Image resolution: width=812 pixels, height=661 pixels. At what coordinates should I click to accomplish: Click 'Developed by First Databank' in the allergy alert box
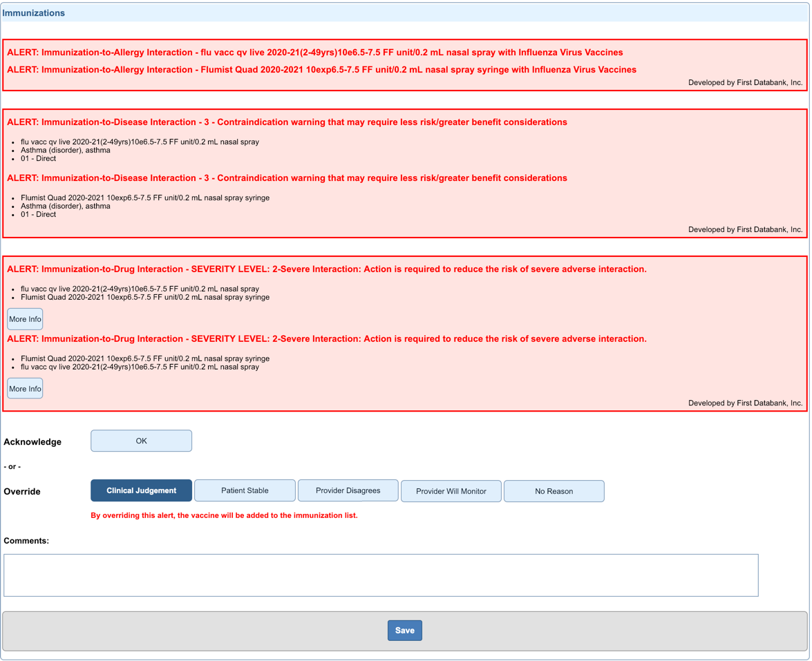(745, 82)
